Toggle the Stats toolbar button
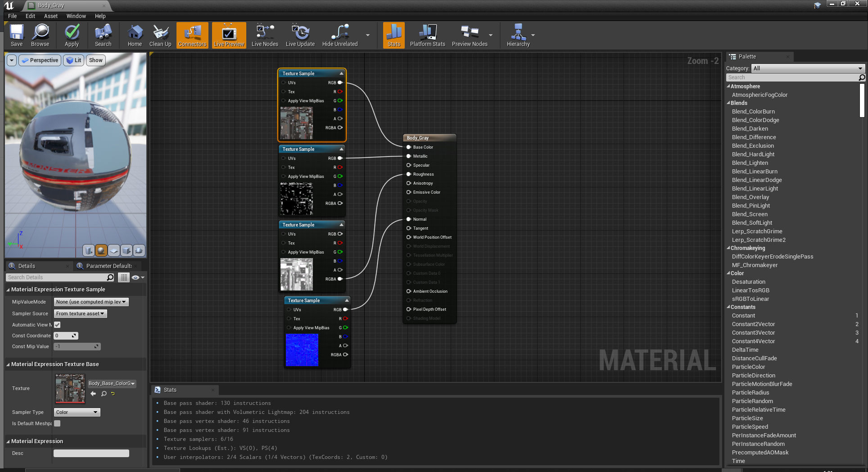The width and height of the screenshot is (868, 472). pos(394,35)
